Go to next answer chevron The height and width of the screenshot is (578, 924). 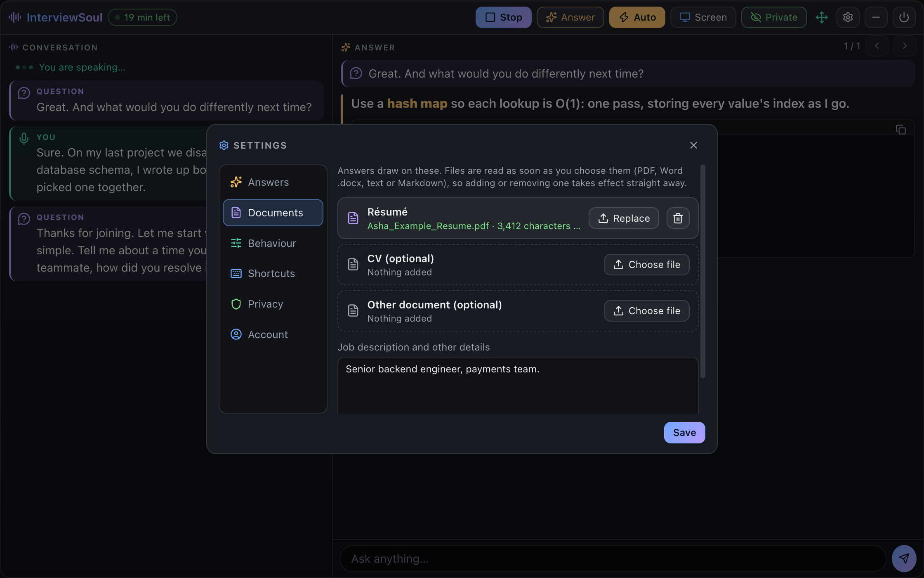tap(905, 46)
